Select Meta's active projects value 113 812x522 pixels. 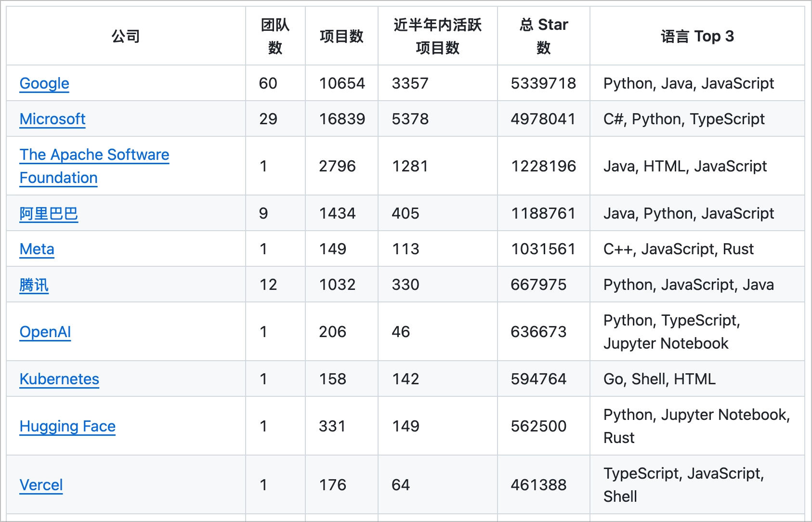click(x=406, y=249)
